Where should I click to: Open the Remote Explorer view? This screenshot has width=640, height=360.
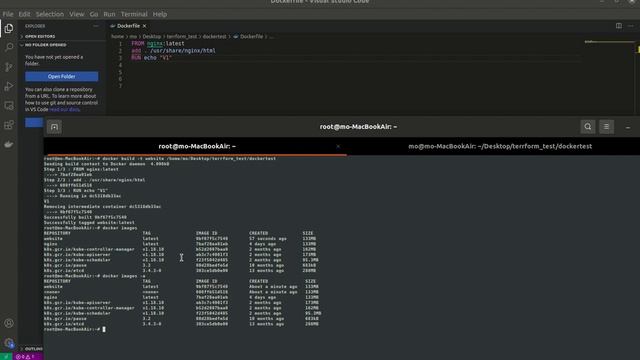9,106
